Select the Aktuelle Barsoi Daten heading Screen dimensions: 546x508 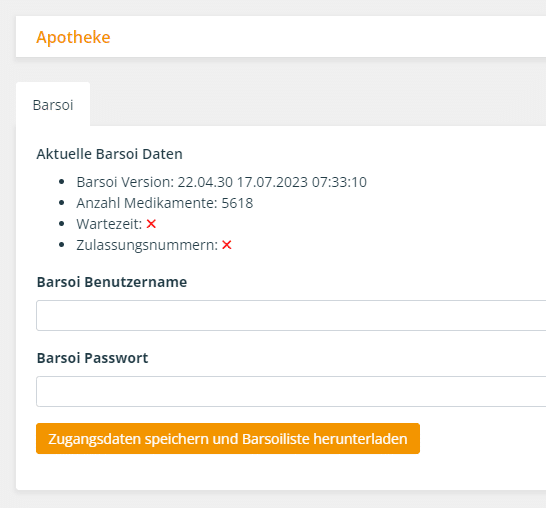(x=109, y=154)
